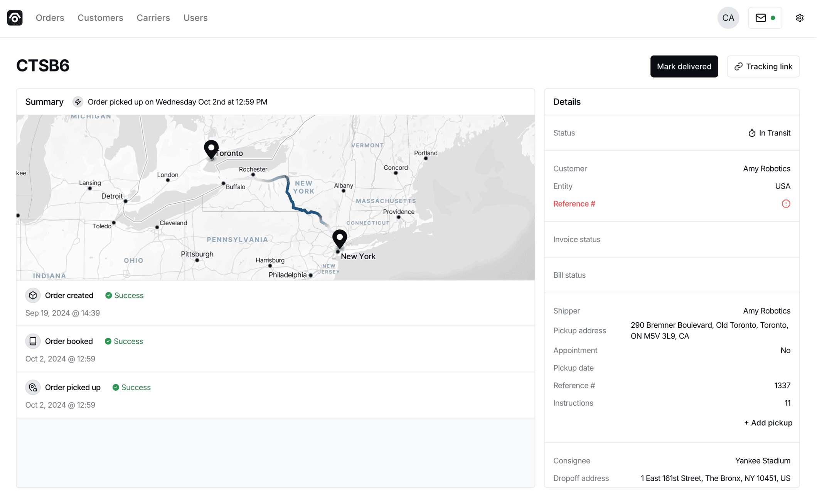Viewport: 817px width, 504px height.
Task: Click the Order picked up pin icon
Action: tap(33, 387)
